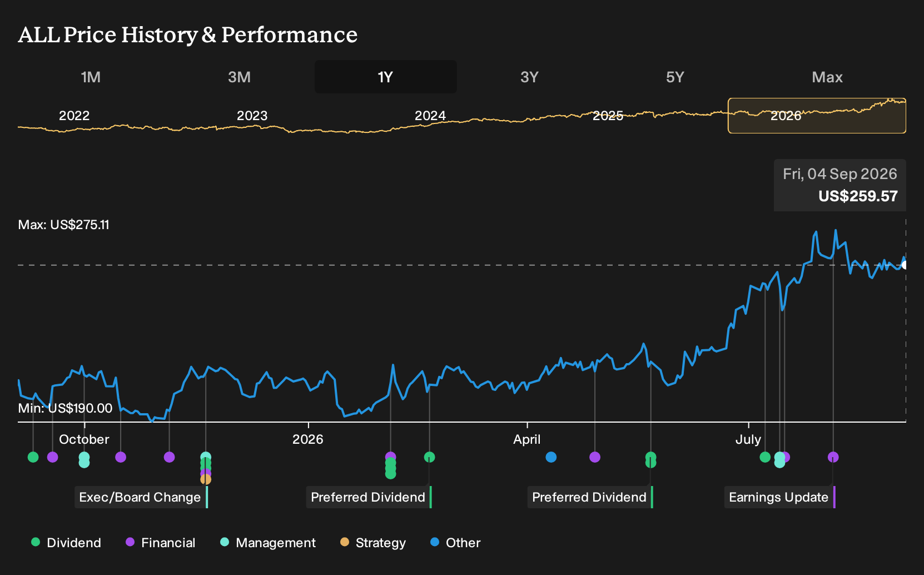This screenshot has width=924, height=575.
Task: Open the Earnings Update event label
Action: (780, 497)
